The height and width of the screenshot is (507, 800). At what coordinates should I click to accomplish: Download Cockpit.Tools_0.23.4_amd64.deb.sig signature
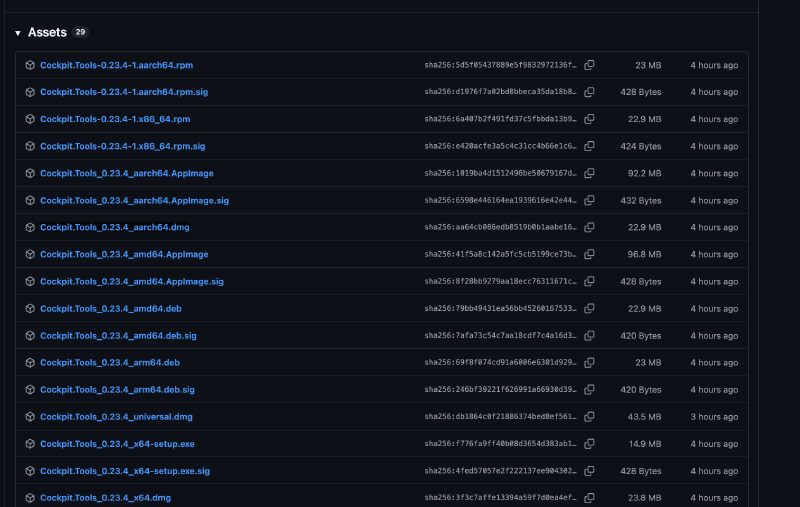click(x=118, y=336)
